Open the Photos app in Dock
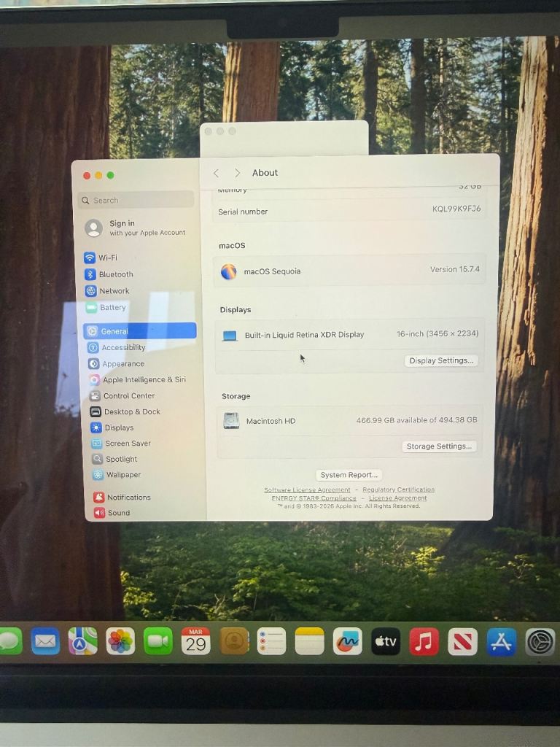The image size is (560, 747). (x=120, y=641)
